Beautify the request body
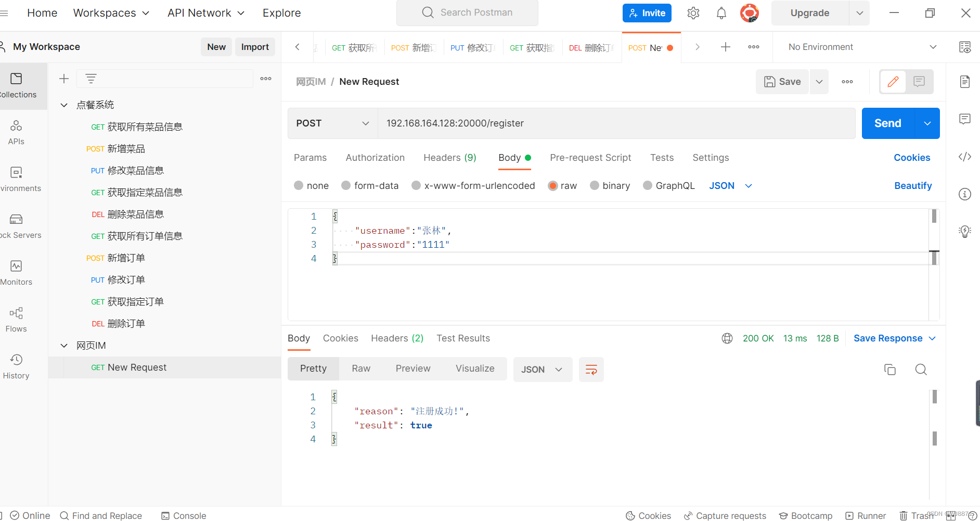This screenshot has height=521, width=980. coord(913,186)
